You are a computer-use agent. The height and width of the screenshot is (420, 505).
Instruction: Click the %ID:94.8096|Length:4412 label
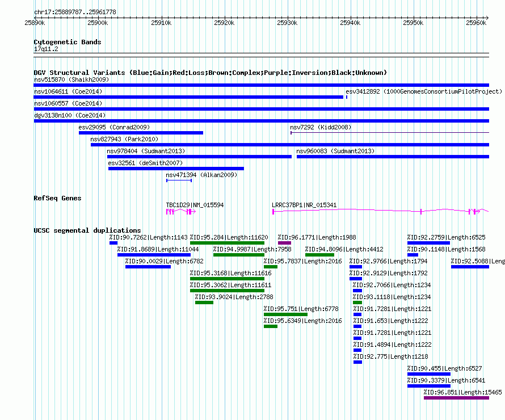click(344, 249)
